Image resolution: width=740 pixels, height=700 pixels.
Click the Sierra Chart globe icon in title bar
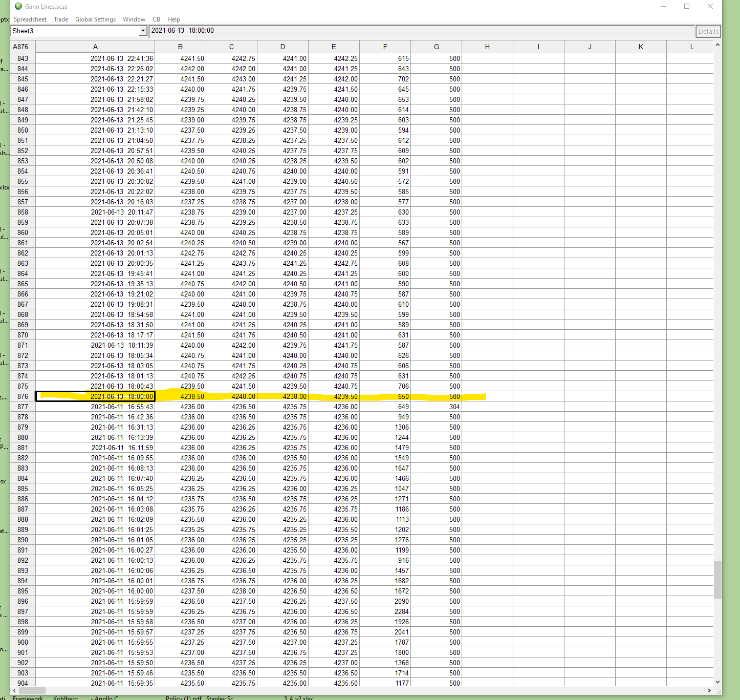(x=18, y=6)
